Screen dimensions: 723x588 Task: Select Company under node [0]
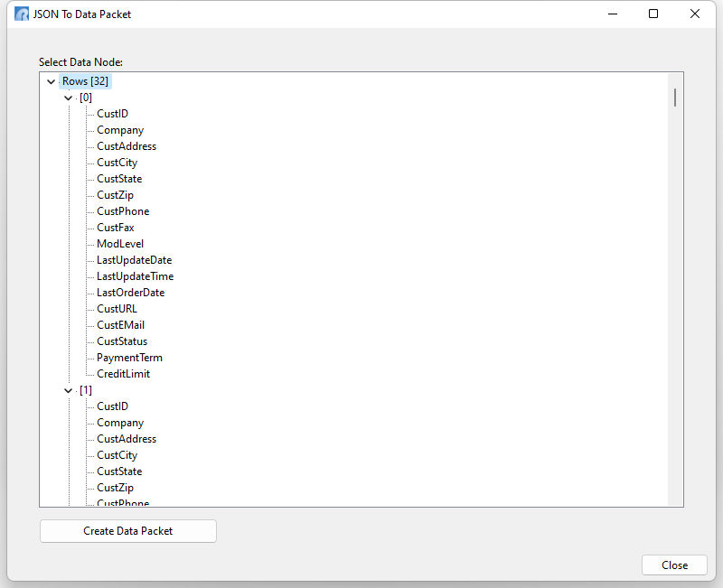(120, 130)
